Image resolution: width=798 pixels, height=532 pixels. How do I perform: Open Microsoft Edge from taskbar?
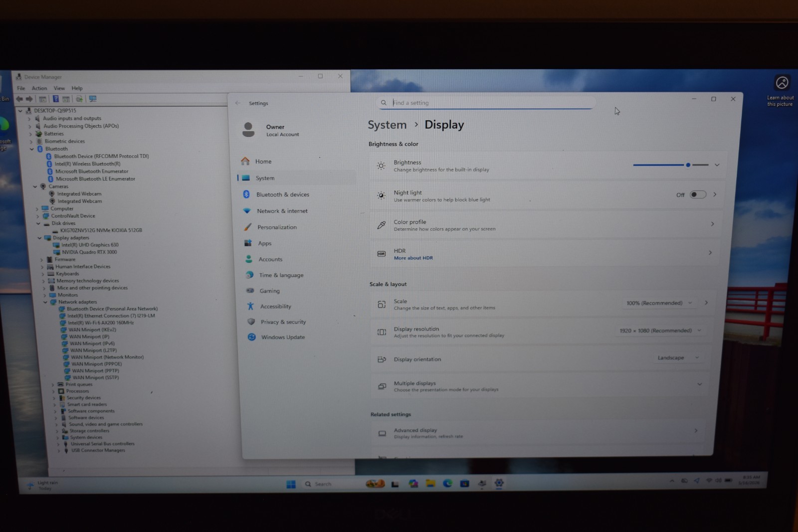pyautogui.click(x=447, y=483)
